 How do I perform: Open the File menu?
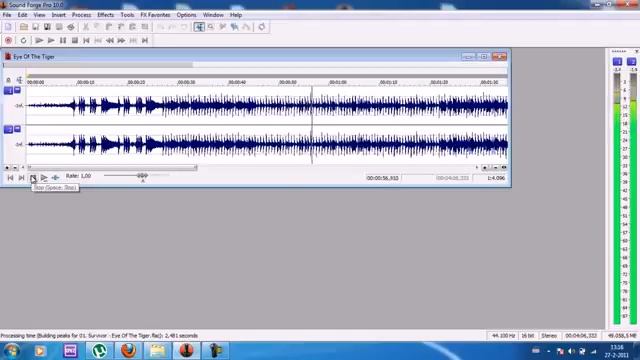pos(7,15)
